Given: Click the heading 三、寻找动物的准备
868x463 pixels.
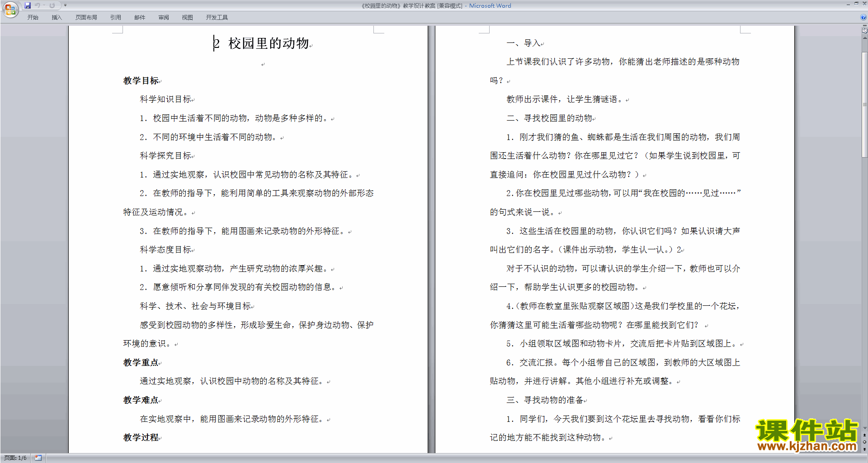Looking at the screenshot, I should [545, 400].
